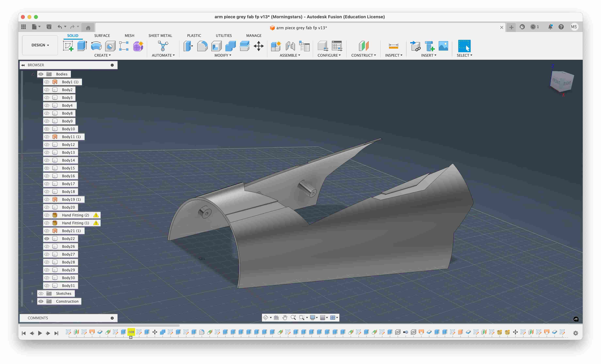Toggle visibility of the Sketches folder
The image size is (601, 364).
[x=41, y=293]
